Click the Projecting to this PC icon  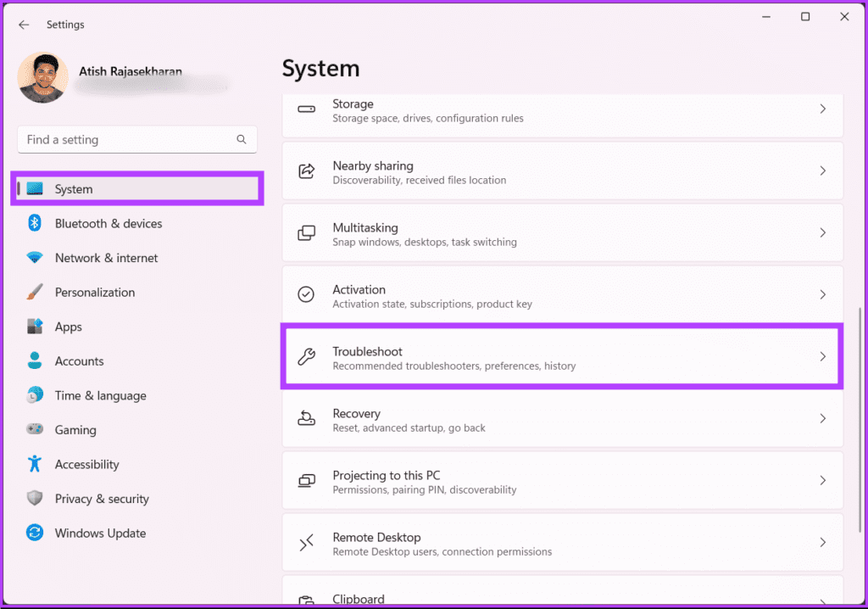tap(307, 481)
